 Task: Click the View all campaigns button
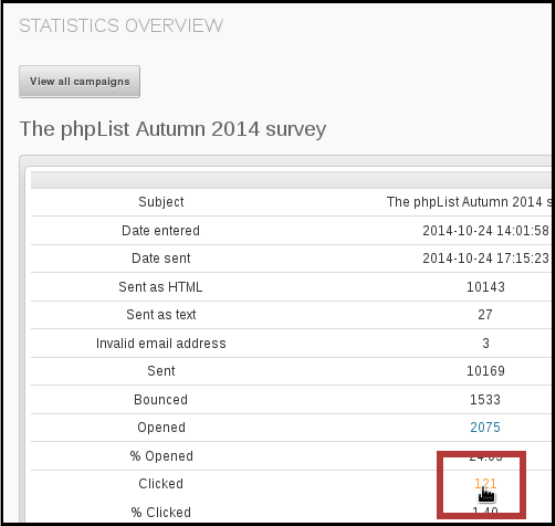click(x=79, y=81)
